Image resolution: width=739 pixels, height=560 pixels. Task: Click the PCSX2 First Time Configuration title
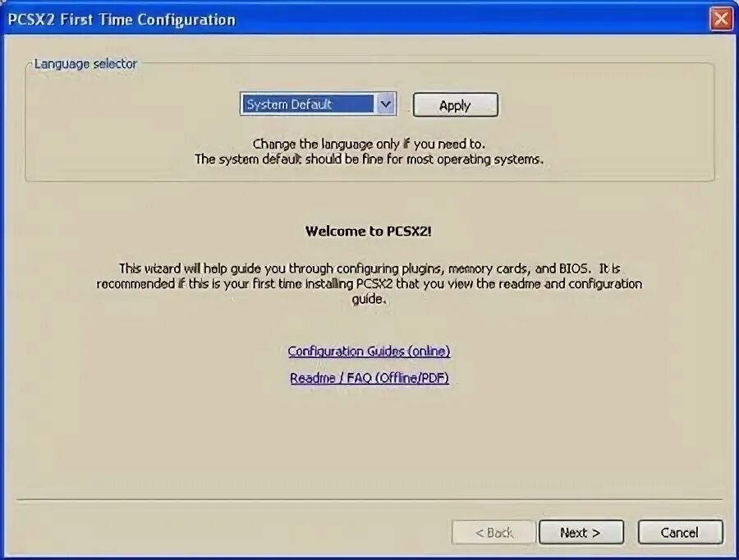click(x=122, y=20)
